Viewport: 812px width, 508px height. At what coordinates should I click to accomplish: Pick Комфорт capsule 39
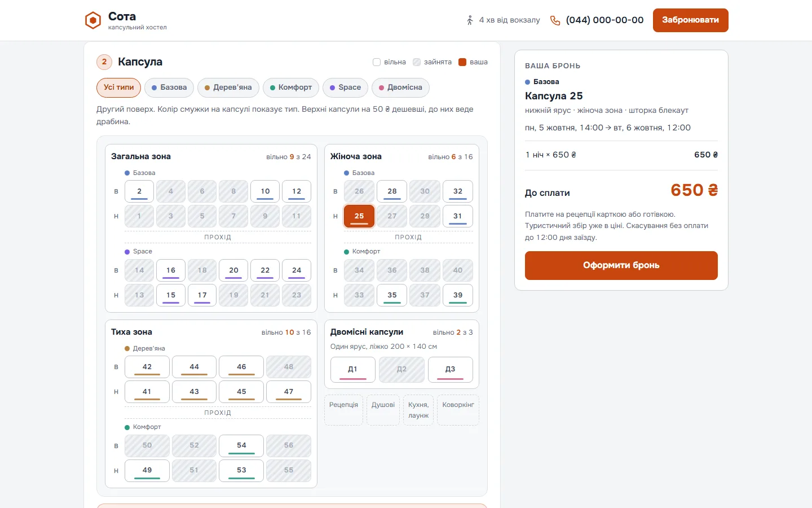pos(458,295)
